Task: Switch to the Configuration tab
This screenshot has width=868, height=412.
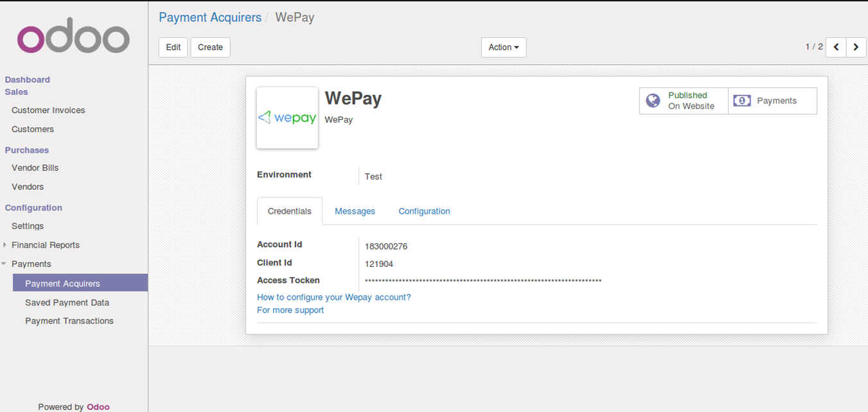Action: [424, 211]
